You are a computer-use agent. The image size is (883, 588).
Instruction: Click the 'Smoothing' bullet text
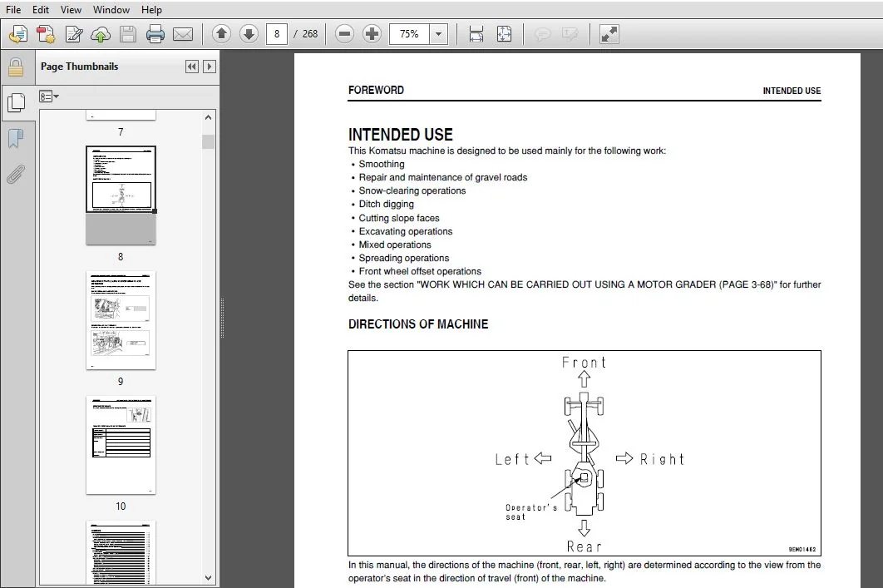click(x=382, y=164)
